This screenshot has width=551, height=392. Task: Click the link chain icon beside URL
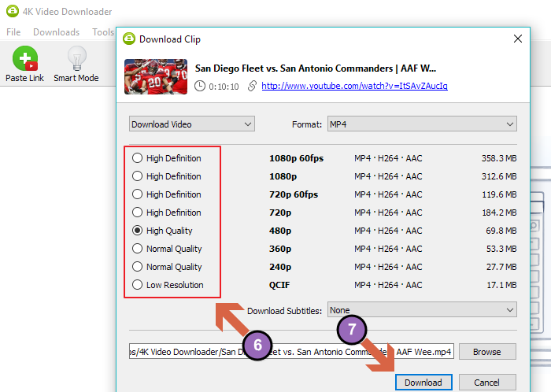(x=252, y=86)
